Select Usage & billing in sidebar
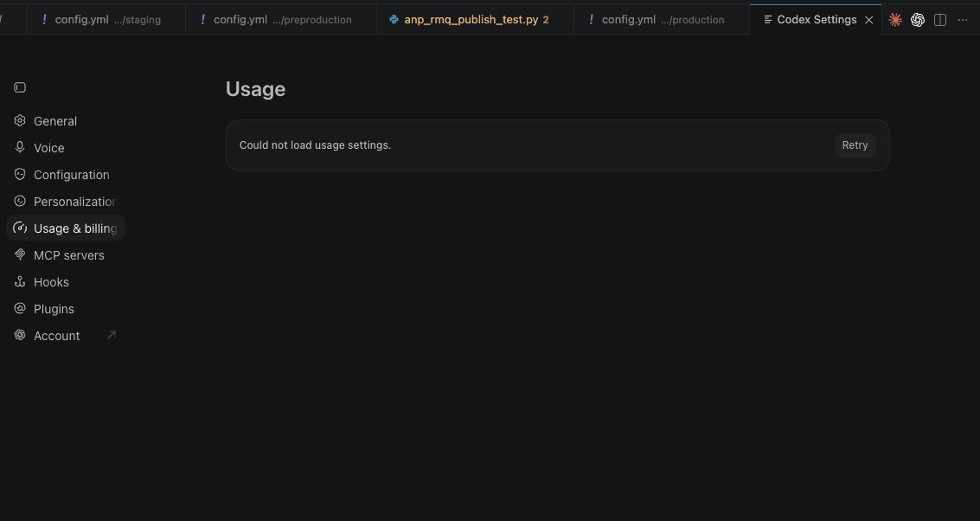This screenshot has height=521, width=980. 66,228
